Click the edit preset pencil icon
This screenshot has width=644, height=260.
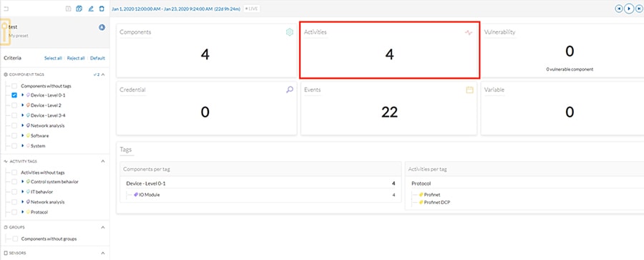pos(91,8)
